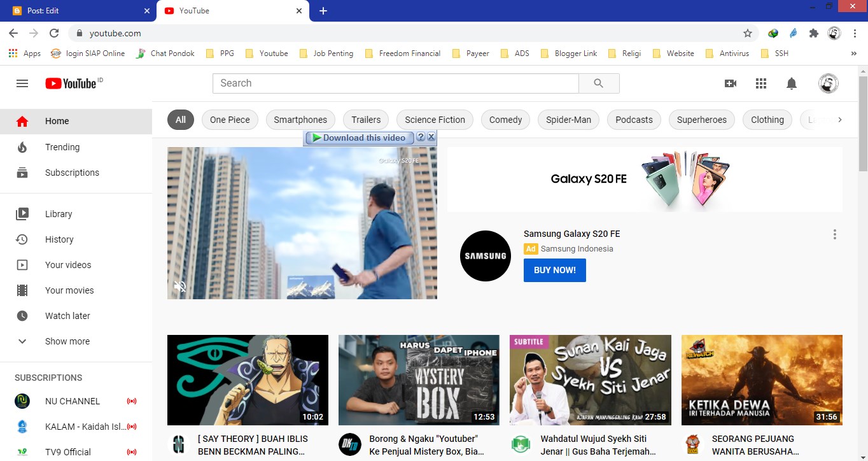Open the PPG bookmark folder
The image size is (868, 461).
point(220,53)
